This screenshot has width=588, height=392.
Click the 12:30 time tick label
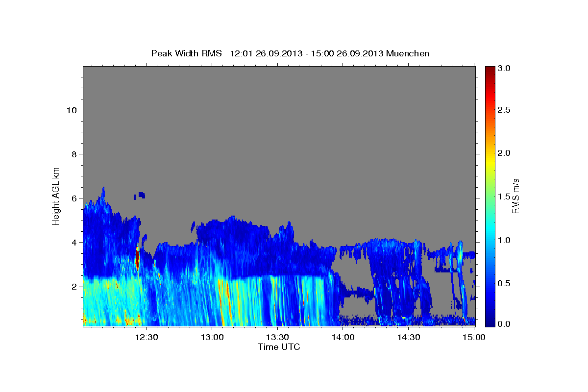tap(147, 337)
